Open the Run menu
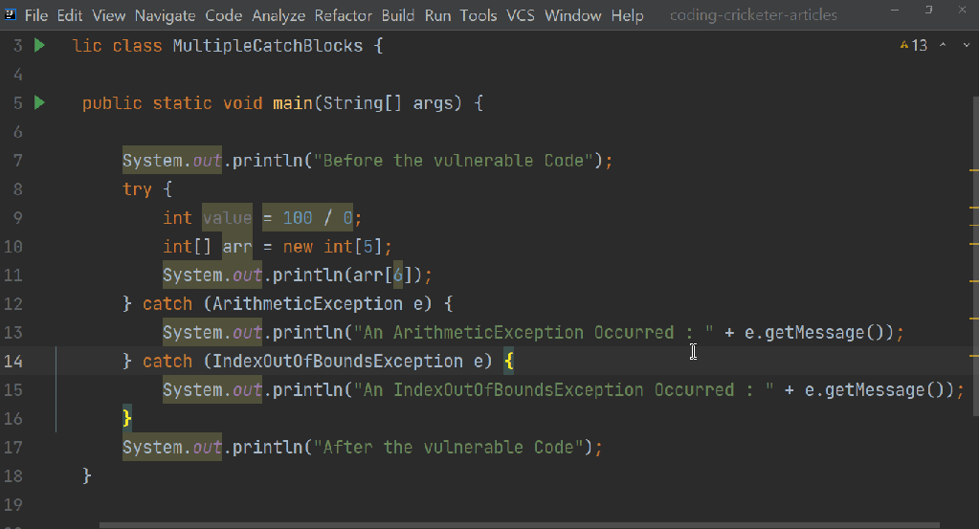The image size is (980, 529). click(437, 15)
